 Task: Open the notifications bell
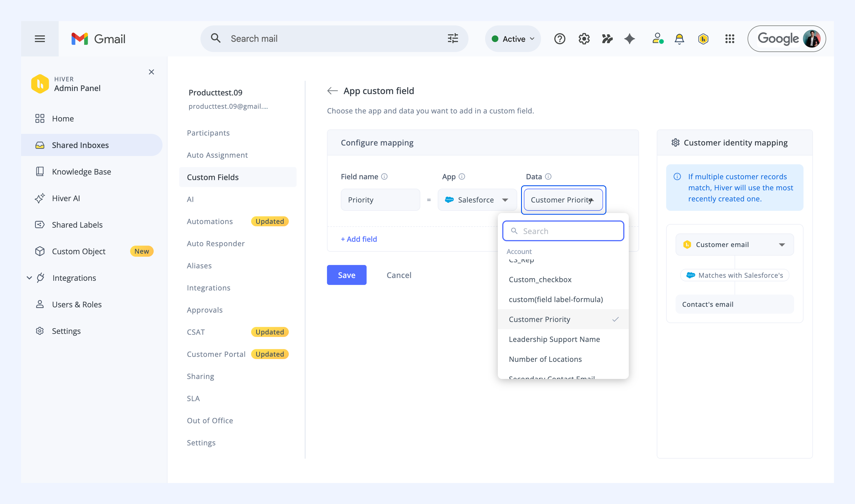pyautogui.click(x=679, y=39)
